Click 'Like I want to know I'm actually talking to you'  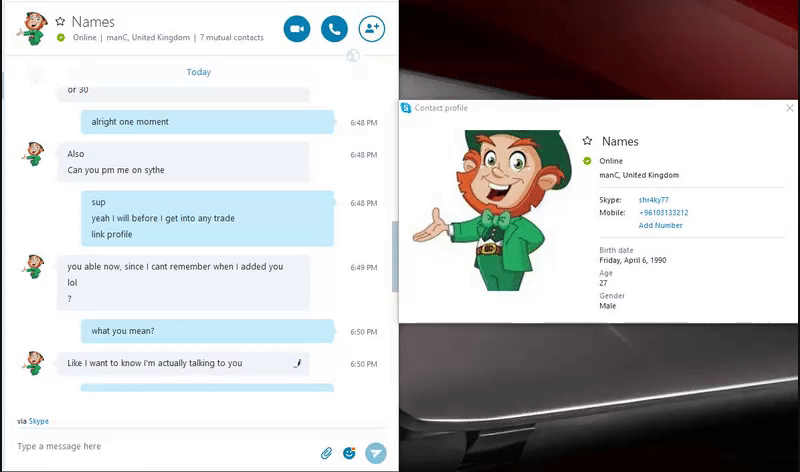(155, 363)
